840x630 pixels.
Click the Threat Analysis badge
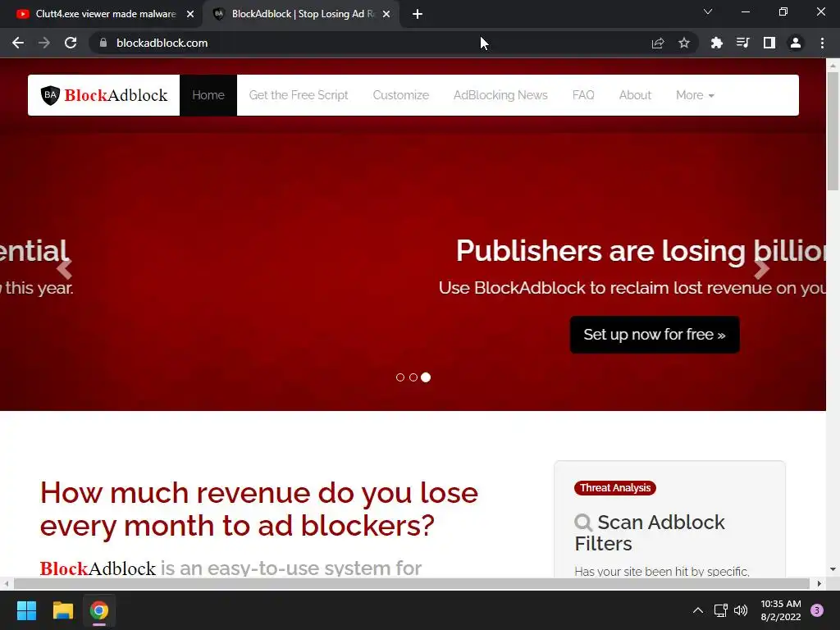coord(615,488)
